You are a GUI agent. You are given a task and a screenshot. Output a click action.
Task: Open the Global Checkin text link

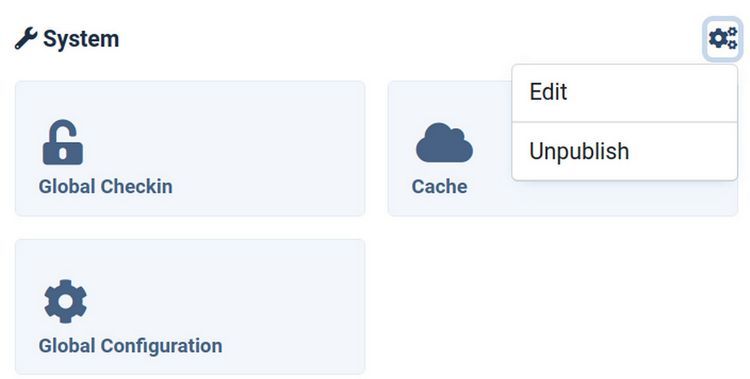click(x=106, y=187)
